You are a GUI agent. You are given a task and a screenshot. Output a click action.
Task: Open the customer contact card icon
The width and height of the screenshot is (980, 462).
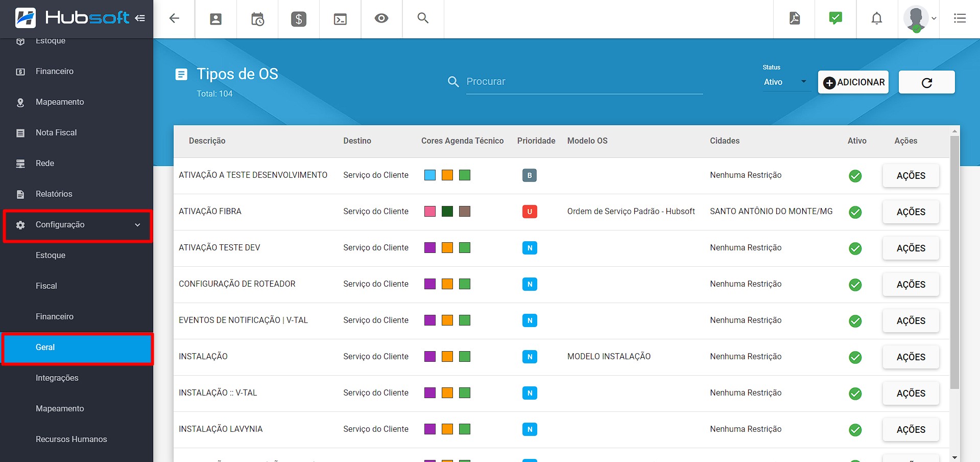coord(216,19)
